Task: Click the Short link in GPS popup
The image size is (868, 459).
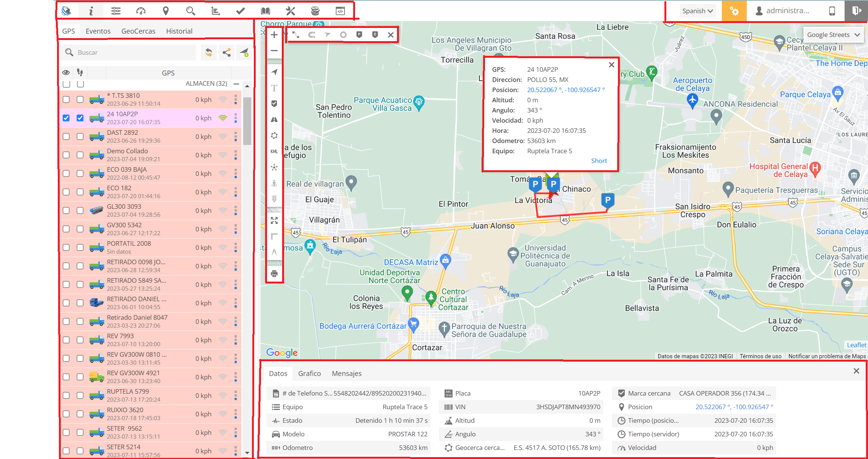Action: 599,161
